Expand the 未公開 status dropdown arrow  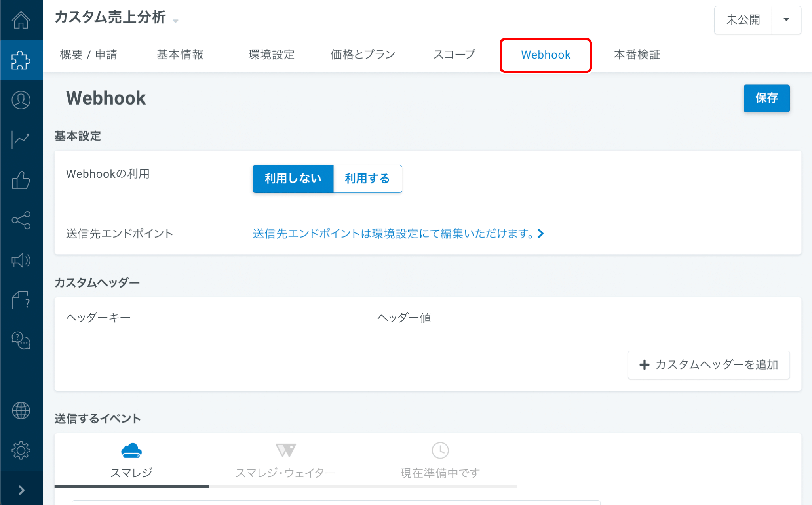tap(786, 19)
